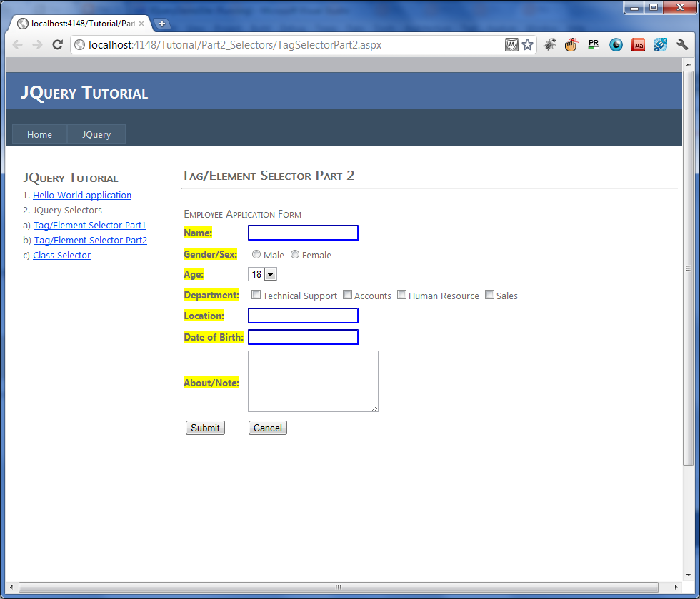The height and width of the screenshot is (599, 700).
Task: Open the Firebug bug extension icon
Action: pos(550,44)
